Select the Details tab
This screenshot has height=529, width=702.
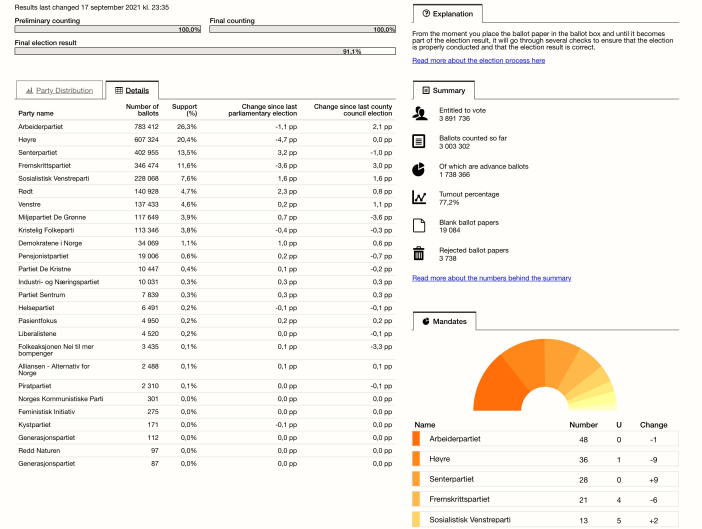[x=131, y=90]
